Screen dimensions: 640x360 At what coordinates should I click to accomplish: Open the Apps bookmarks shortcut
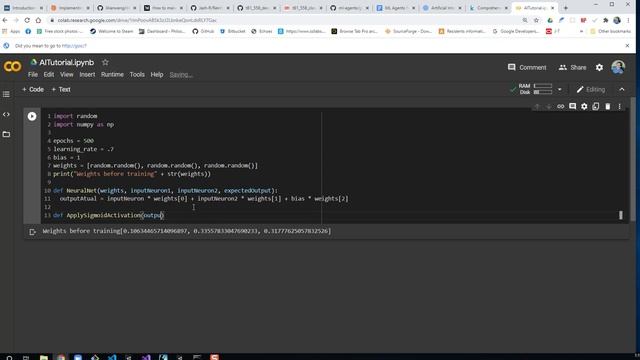[x=11, y=31]
